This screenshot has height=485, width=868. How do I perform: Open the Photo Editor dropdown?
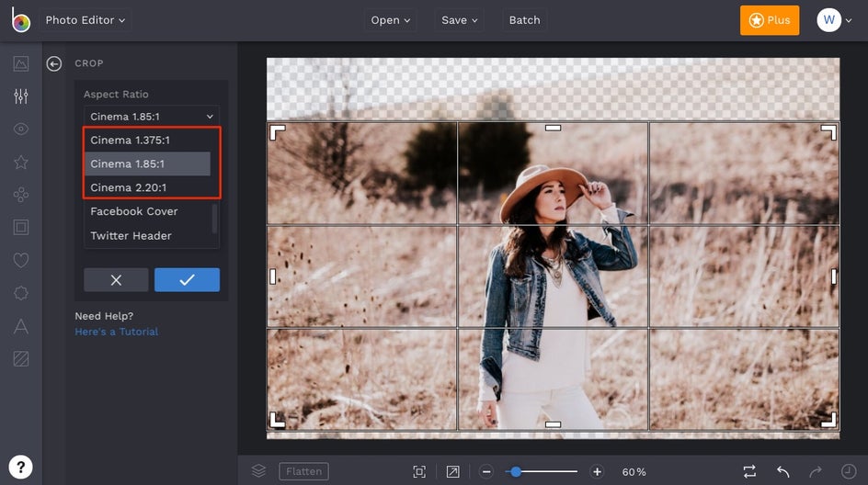pyautogui.click(x=86, y=20)
